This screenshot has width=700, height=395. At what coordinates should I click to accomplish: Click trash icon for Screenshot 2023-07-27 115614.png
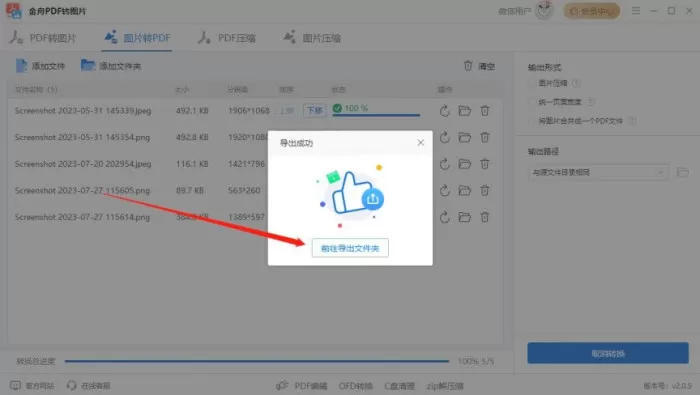click(x=485, y=217)
